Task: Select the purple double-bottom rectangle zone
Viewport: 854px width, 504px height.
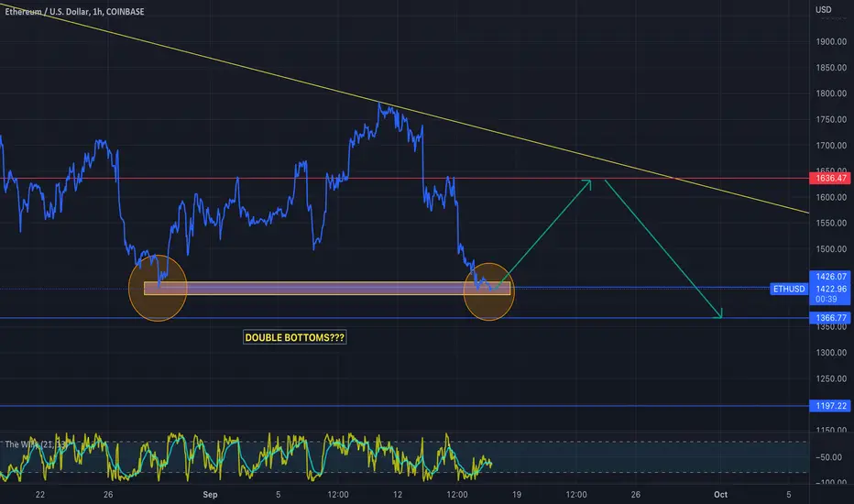Action: coord(327,289)
